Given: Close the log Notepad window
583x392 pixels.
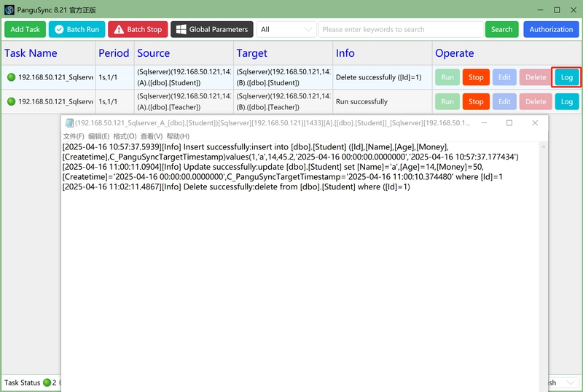Looking at the screenshot, I should [x=535, y=122].
